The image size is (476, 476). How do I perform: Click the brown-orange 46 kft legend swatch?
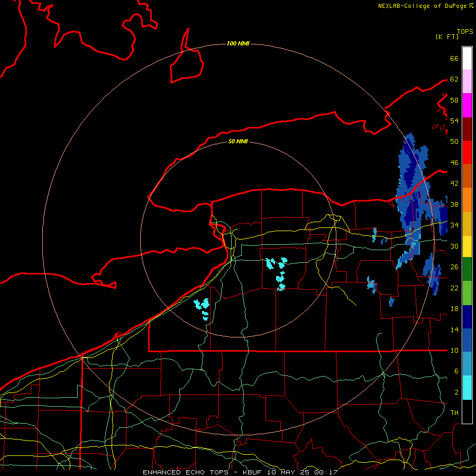click(x=467, y=176)
